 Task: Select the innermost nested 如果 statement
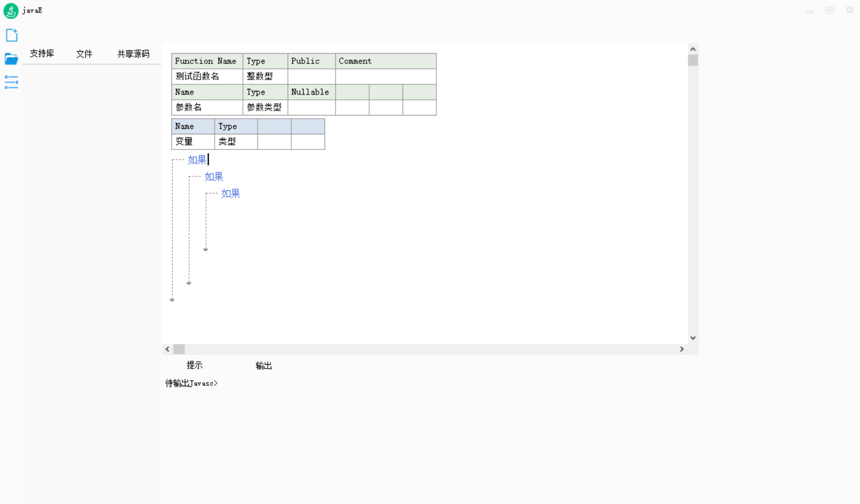coord(231,194)
